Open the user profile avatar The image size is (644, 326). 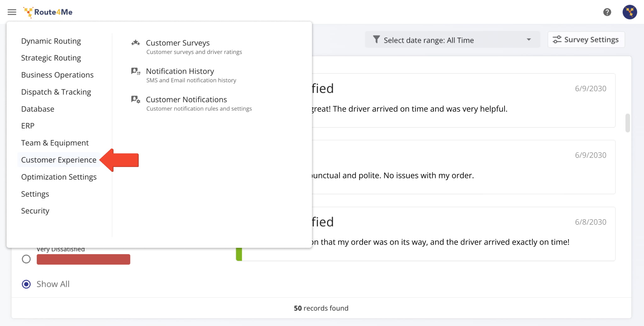[x=630, y=12]
